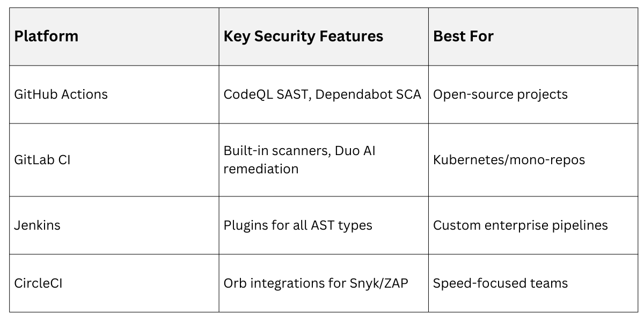
Task: Click the Platform column header
Action: [46, 36]
